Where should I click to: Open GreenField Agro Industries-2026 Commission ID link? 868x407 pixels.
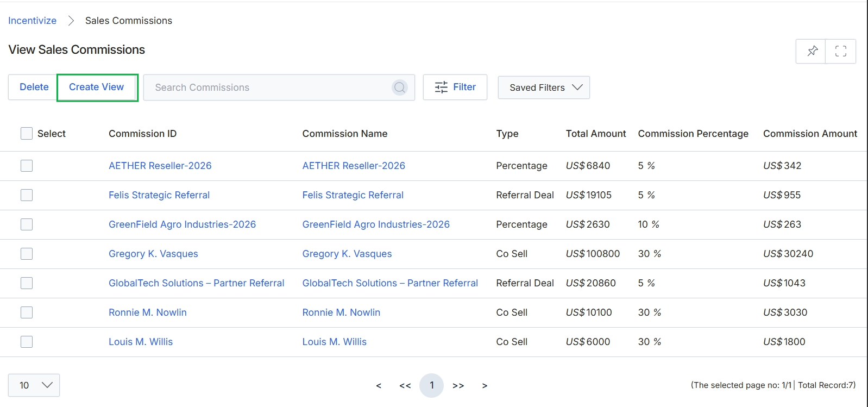tap(182, 224)
